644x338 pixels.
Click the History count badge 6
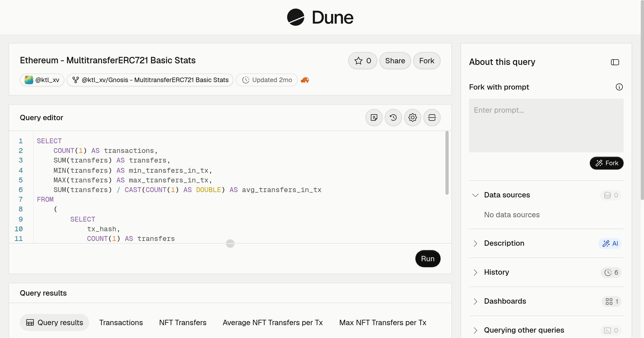(x=611, y=272)
